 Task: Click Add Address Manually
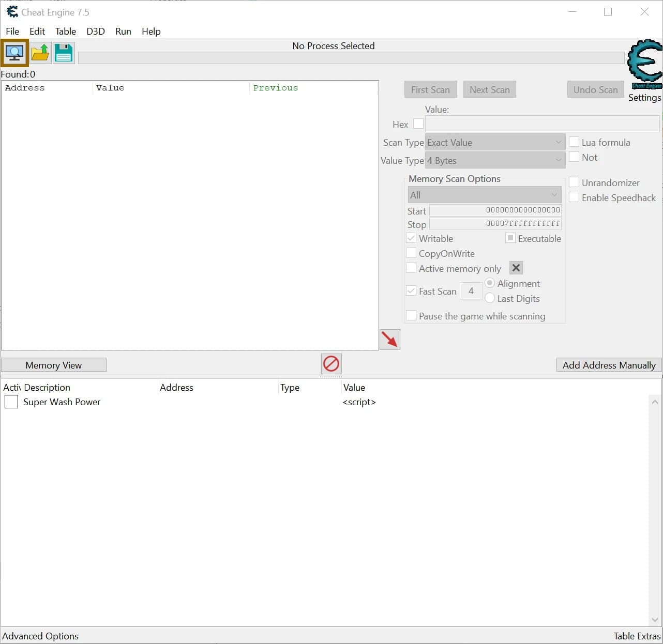coord(609,365)
